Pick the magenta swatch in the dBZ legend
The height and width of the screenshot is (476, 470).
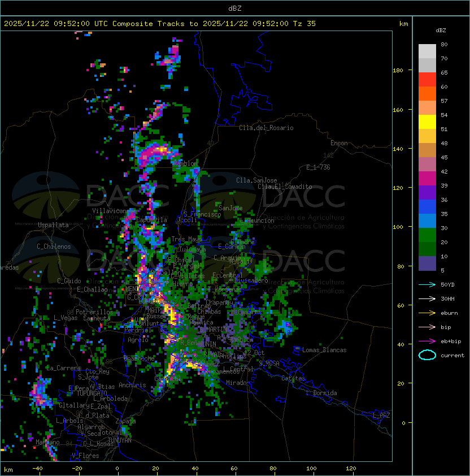pyautogui.click(x=427, y=179)
